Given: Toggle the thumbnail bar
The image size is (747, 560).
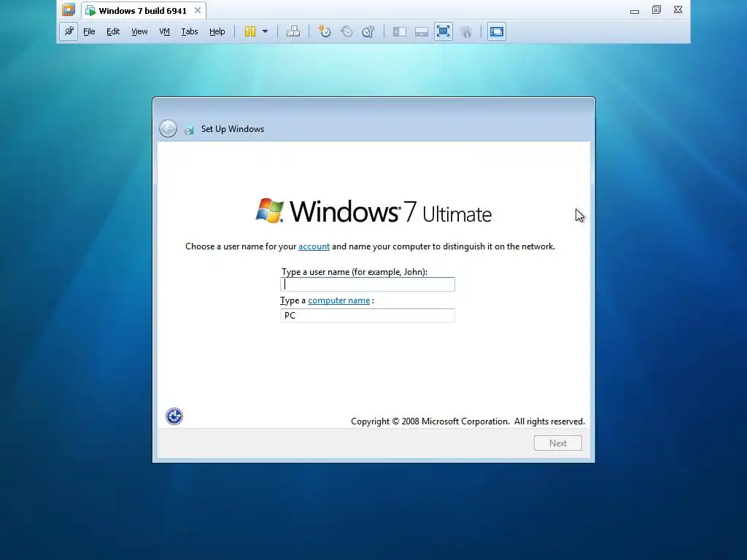Looking at the screenshot, I should click(421, 31).
